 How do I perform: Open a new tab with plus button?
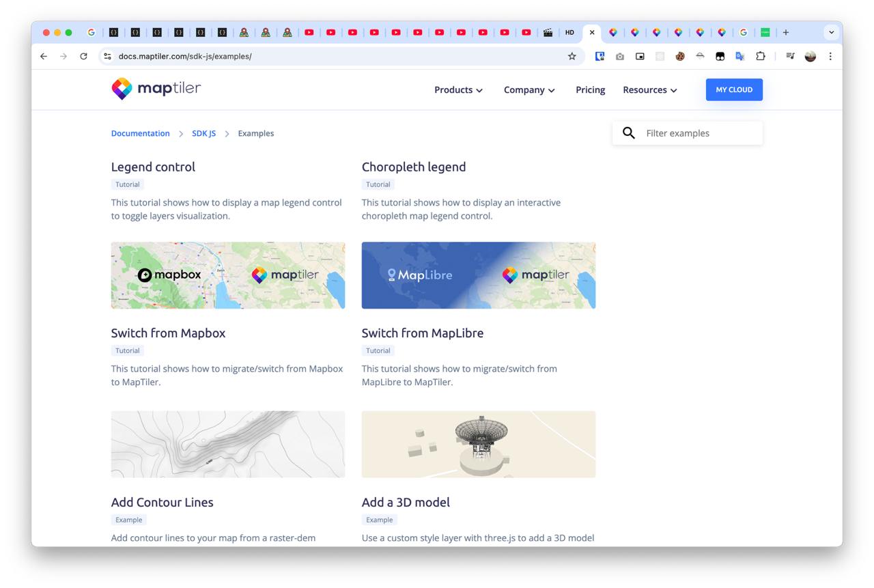[x=786, y=32]
